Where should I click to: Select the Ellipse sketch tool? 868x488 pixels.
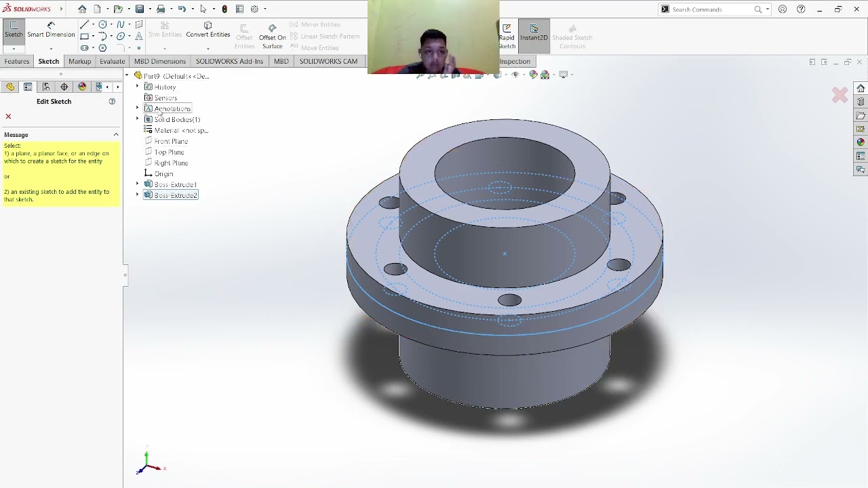[121, 36]
